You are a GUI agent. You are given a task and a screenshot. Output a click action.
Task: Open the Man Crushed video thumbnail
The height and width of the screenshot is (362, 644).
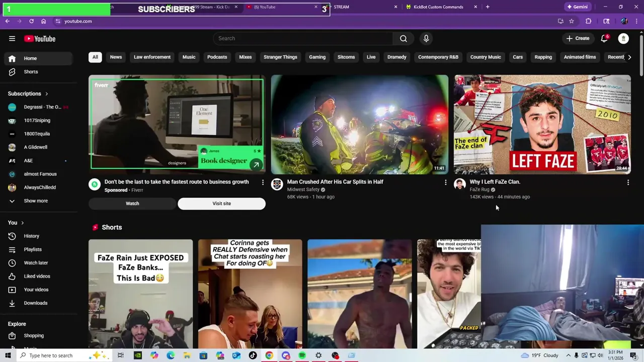pos(359,124)
